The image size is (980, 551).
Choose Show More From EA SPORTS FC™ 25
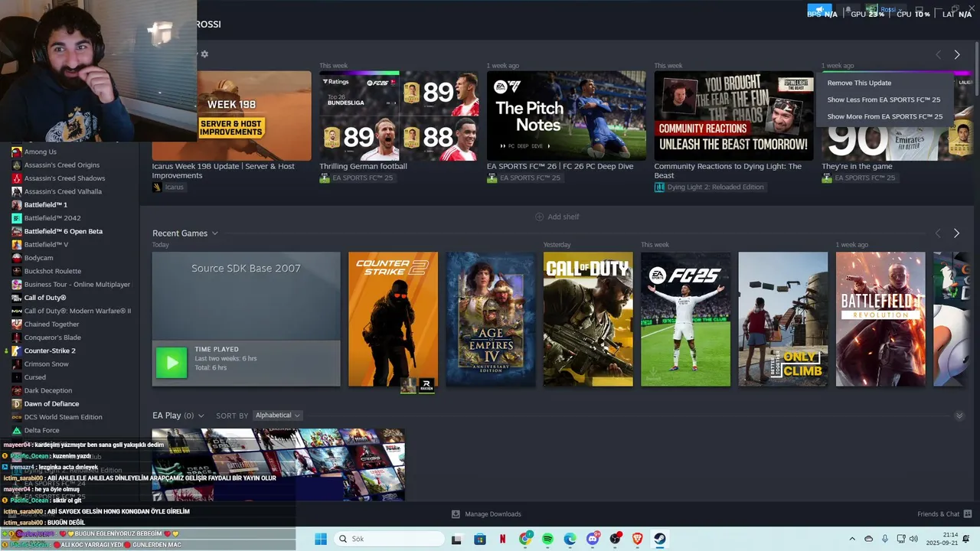click(x=884, y=116)
